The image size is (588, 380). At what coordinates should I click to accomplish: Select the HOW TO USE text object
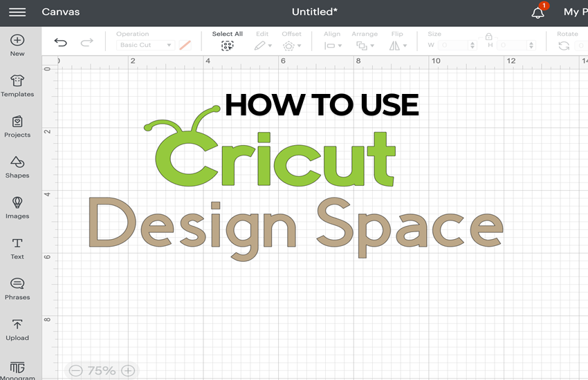coord(322,105)
